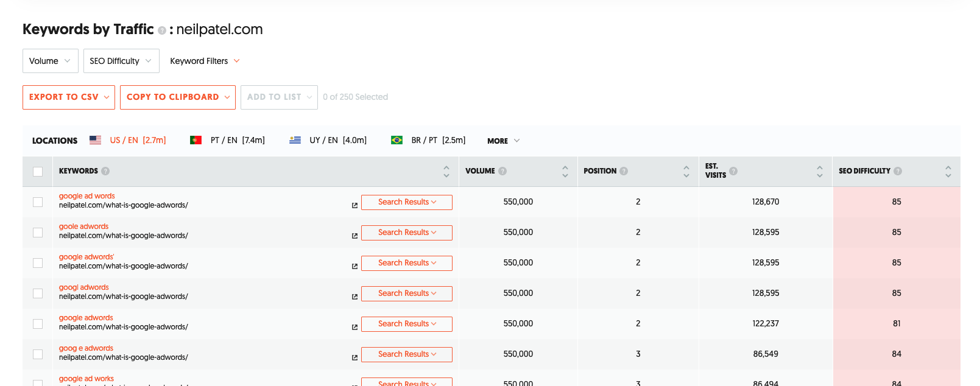The width and height of the screenshot is (980, 386).
Task: Click the Uruguay flag icon in locations
Action: (295, 140)
